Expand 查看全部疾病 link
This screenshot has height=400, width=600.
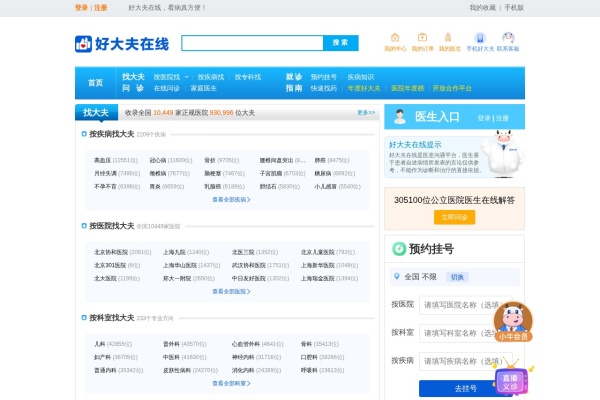(x=231, y=199)
